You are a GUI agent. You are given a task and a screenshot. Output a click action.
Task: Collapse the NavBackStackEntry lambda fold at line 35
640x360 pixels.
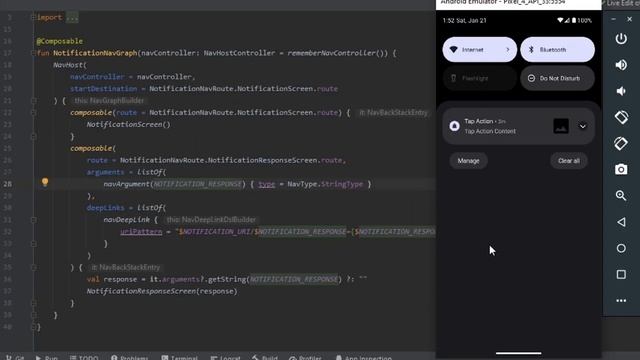[33, 267]
